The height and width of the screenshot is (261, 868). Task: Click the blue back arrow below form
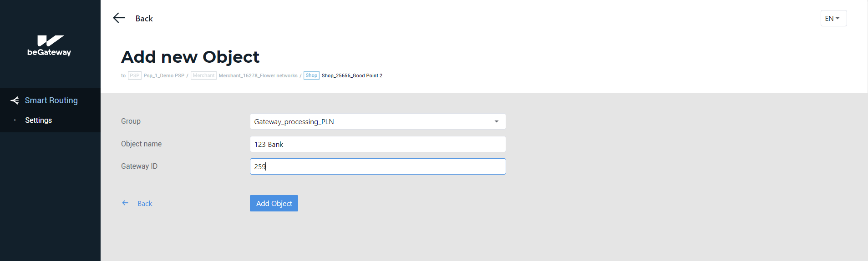[x=125, y=203]
